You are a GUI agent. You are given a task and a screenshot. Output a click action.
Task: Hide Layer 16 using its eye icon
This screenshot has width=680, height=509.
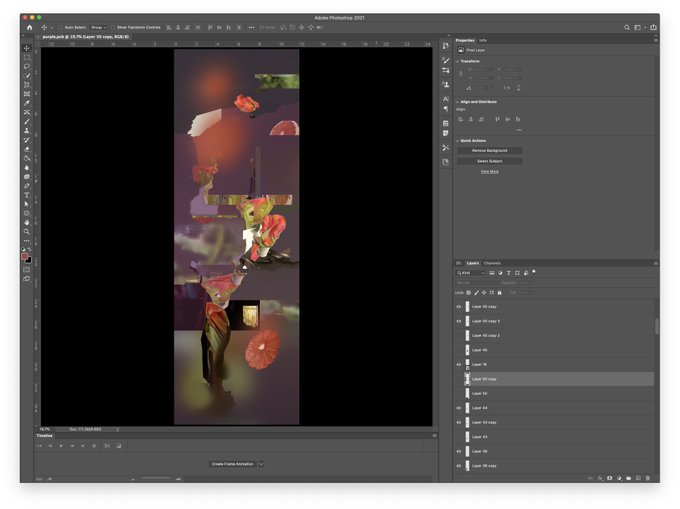click(x=459, y=365)
